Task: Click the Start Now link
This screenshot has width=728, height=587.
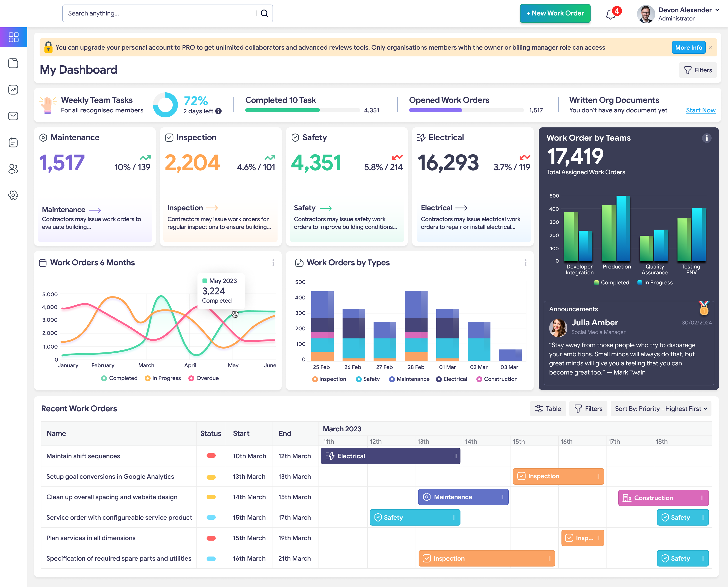Action: click(x=701, y=110)
